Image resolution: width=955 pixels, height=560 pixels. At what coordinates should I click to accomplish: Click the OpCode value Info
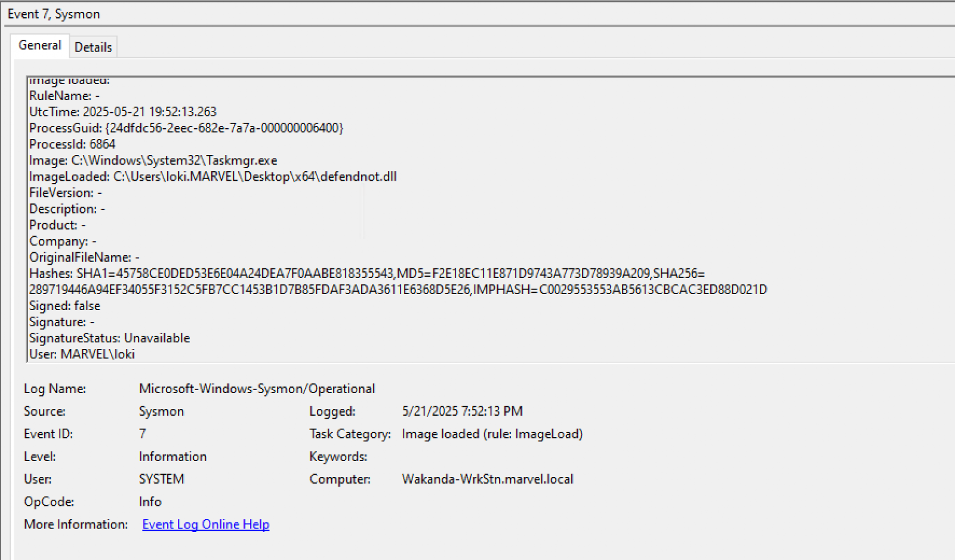(150, 502)
